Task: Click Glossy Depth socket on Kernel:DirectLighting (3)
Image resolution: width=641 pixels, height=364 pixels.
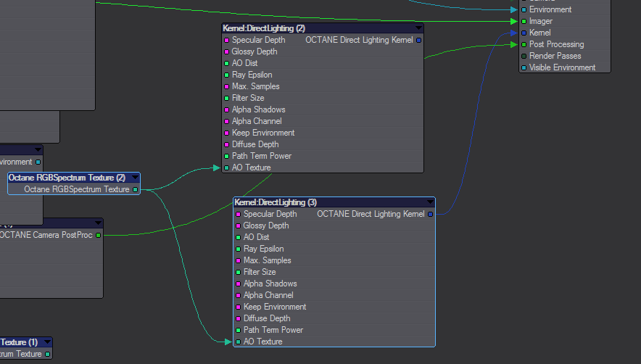Action: [239, 226]
